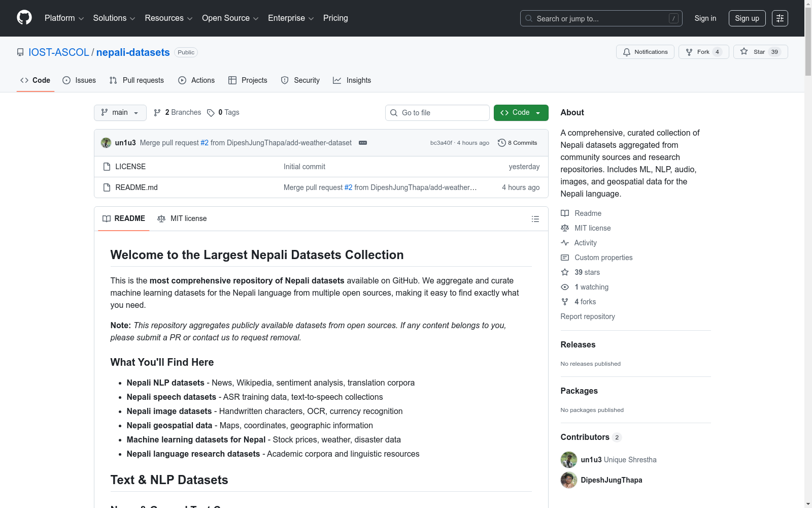
Task: Click un1u3's avatar in commit bar
Action: pyautogui.click(x=106, y=143)
